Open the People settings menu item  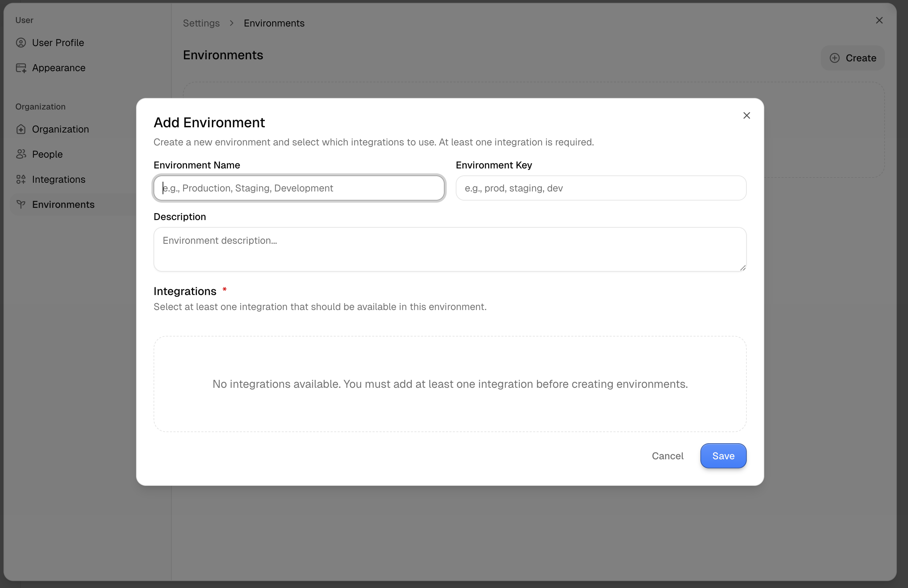pyautogui.click(x=47, y=154)
